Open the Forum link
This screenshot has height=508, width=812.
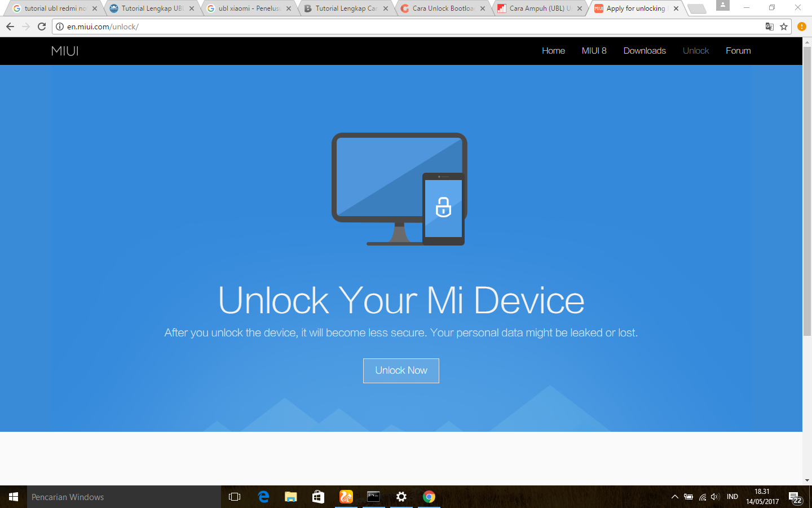click(738, 51)
